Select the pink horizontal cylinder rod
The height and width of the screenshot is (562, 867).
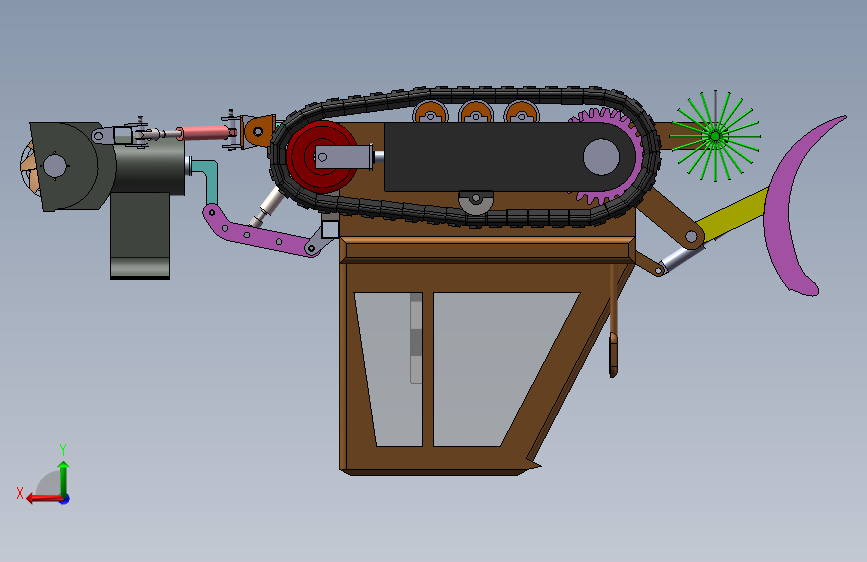click(x=206, y=133)
